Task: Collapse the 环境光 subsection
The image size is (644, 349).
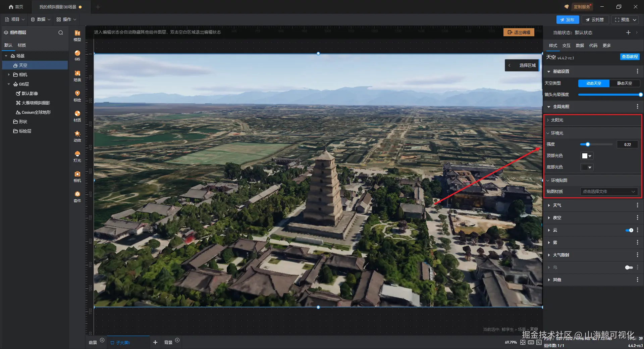Action: point(548,133)
